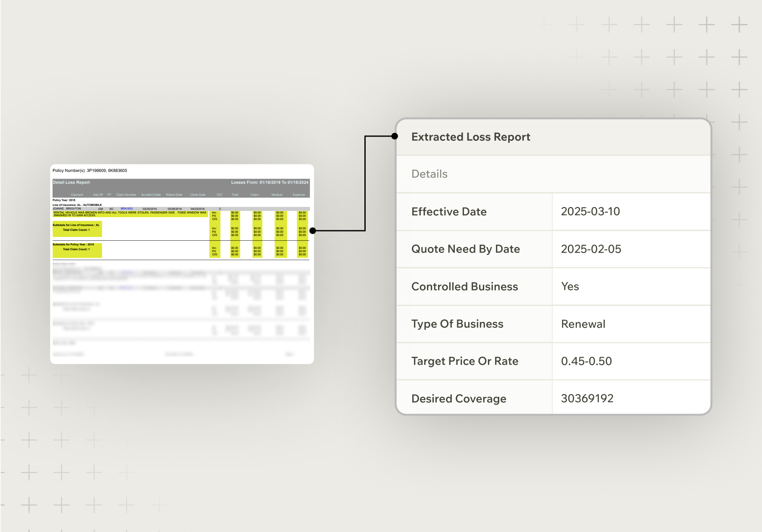Click the Effective Date value 2025-03-10
The height and width of the screenshot is (532, 762).
[x=590, y=211]
